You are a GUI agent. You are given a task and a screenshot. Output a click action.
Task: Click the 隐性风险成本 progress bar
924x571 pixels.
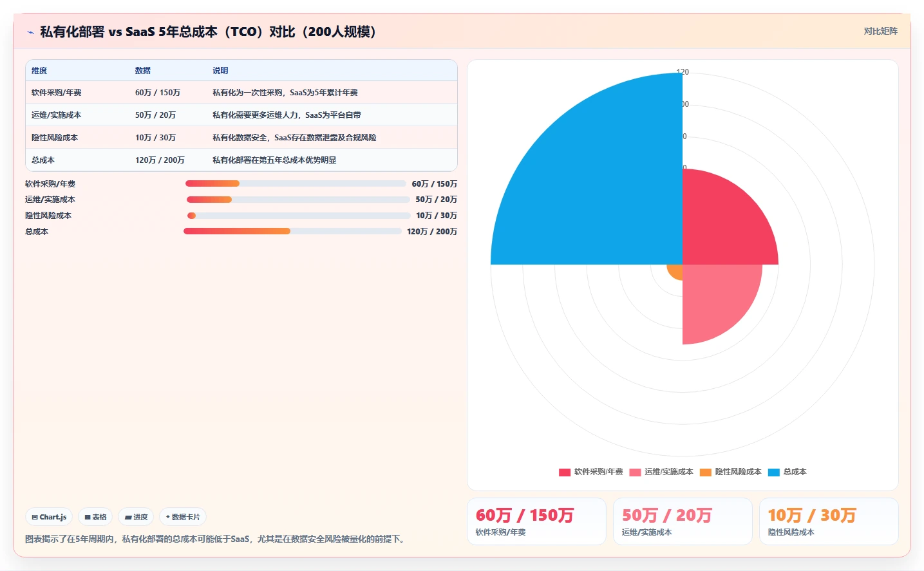299,216
